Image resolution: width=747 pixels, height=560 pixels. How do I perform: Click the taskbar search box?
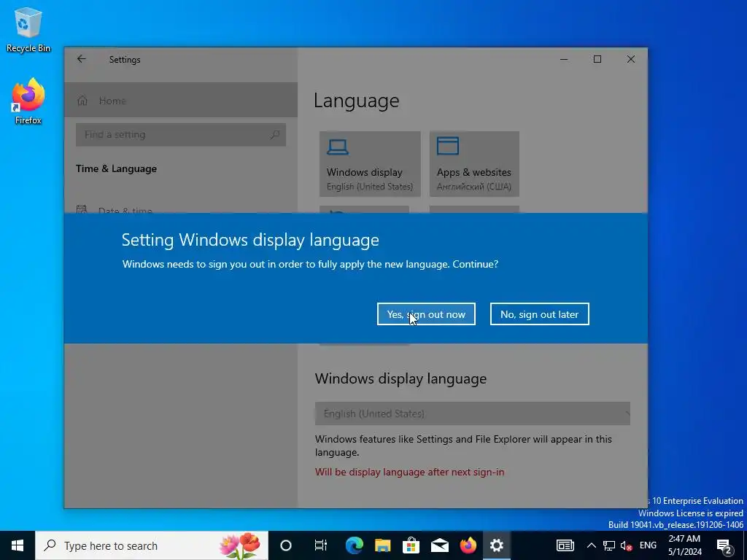click(x=152, y=545)
